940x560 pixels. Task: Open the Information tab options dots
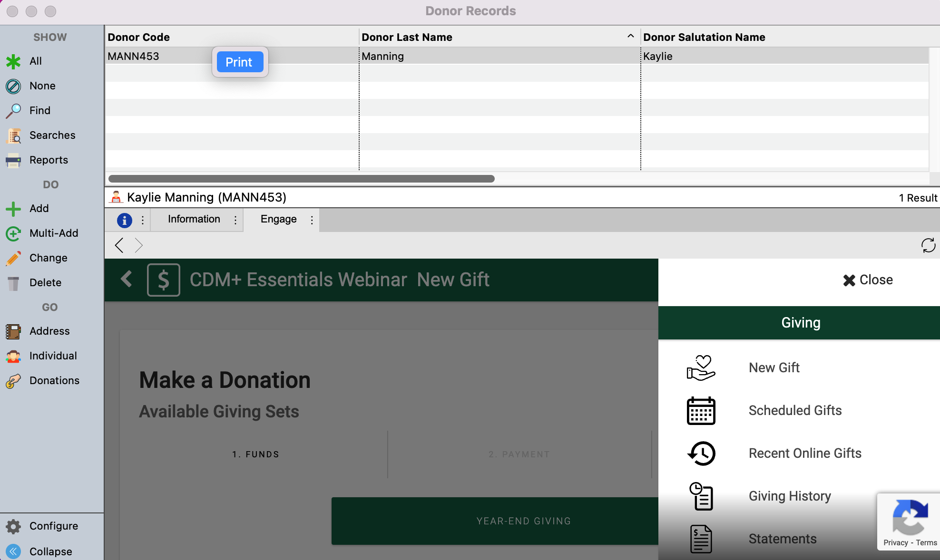tap(235, 220)
